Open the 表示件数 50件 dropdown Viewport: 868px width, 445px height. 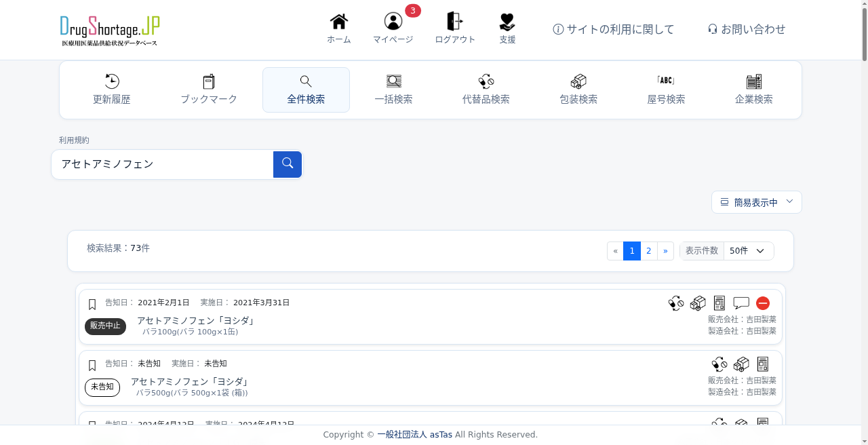[749, 251]
